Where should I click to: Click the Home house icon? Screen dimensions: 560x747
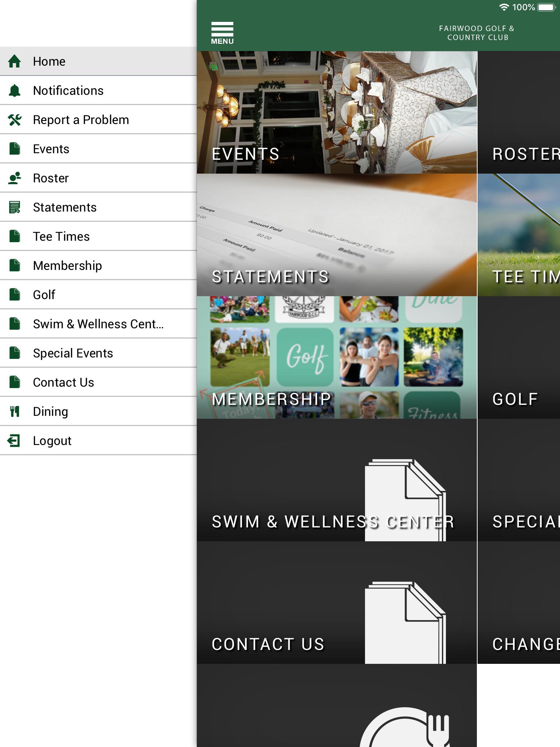[x=15, y=61]
